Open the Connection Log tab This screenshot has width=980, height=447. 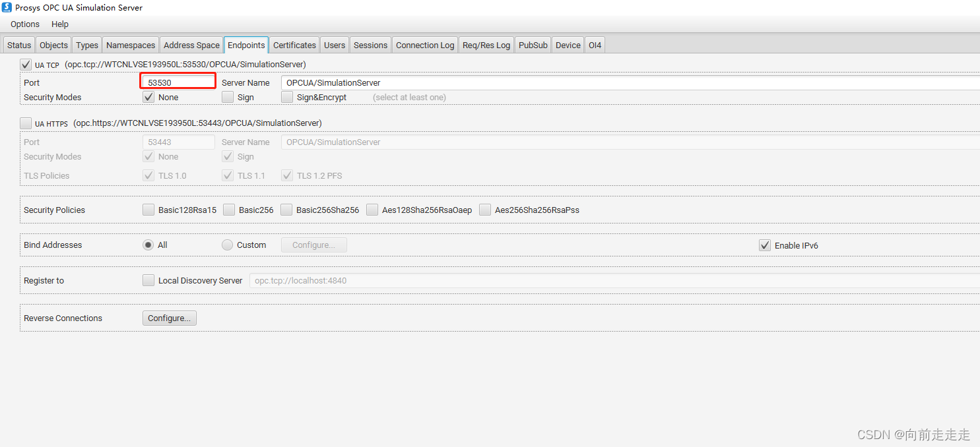(x=425, y=45)
